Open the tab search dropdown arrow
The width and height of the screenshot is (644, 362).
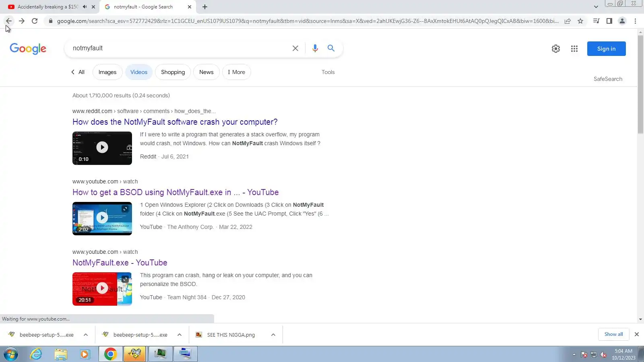coord(596,7)
